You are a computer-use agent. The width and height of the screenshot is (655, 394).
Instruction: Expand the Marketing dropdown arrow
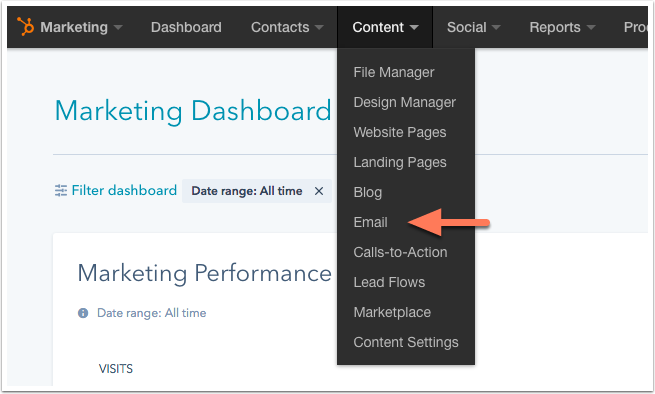(118, 28)
